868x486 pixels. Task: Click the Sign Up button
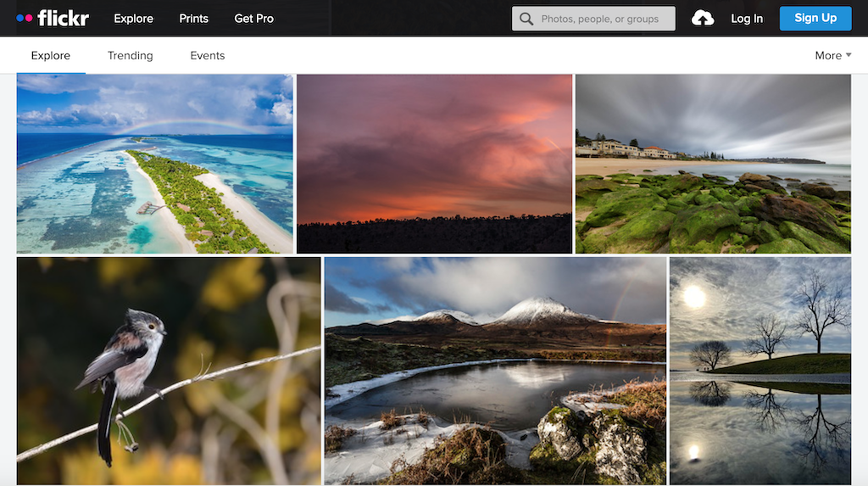pyautogui.click(x=815, y=19)
